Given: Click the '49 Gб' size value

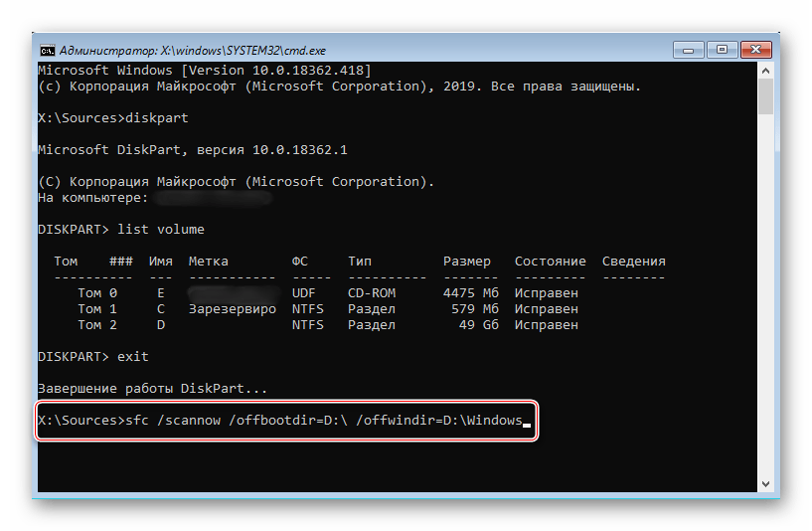Looking at the screenshot, I should point(474,325).
